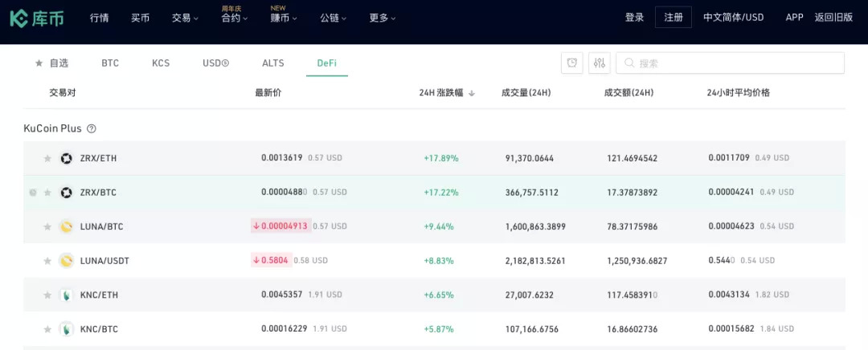Star the KNC/BTC trading pair
The width and height of the screenshot is (868, 350).
pos(47,329)
